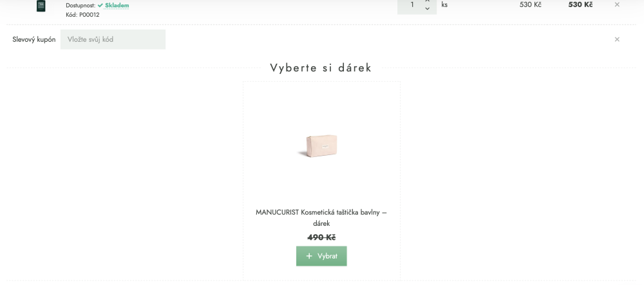Increase product quantity with up chevron
Viewport: 644px width, 285px height.
427,1
